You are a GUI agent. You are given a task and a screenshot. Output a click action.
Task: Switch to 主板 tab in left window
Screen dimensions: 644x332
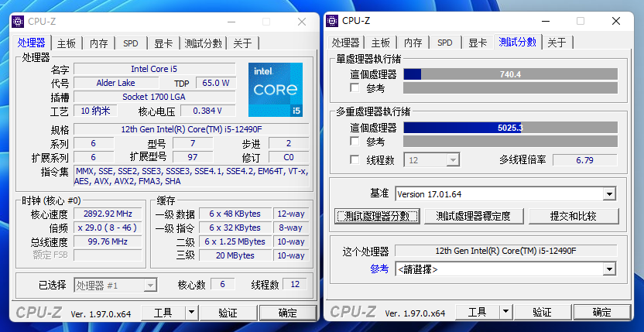pos(67,43)
